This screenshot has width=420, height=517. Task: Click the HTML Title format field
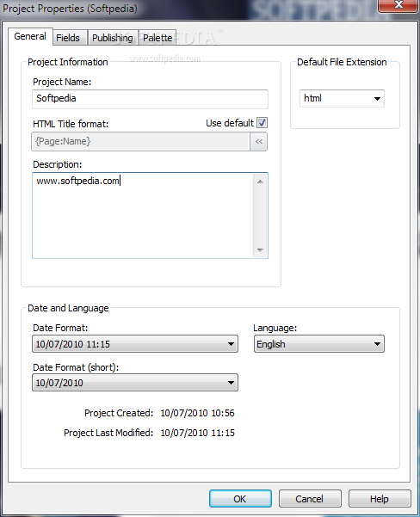(140, 142)
